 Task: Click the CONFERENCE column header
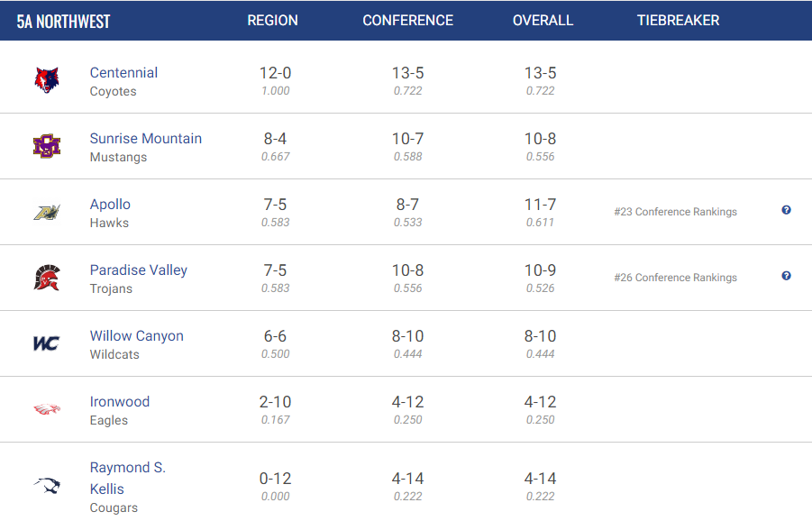click(407, 20)
